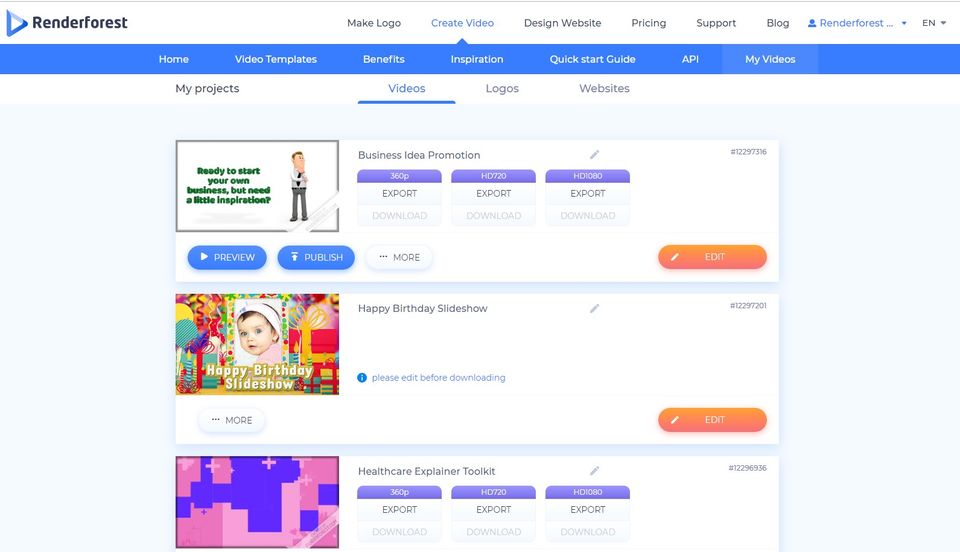Open the API page

point(690,59)
